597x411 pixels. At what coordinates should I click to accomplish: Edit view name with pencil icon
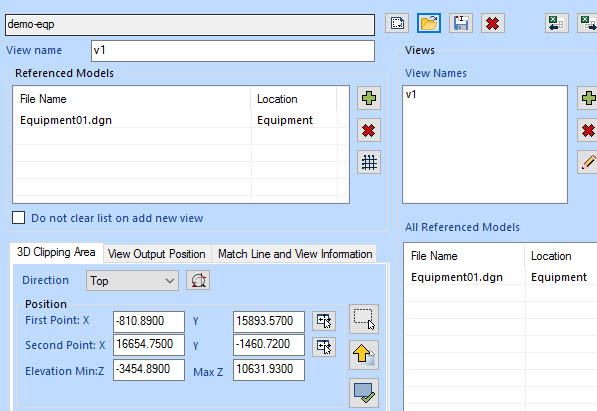pos(588,162)
